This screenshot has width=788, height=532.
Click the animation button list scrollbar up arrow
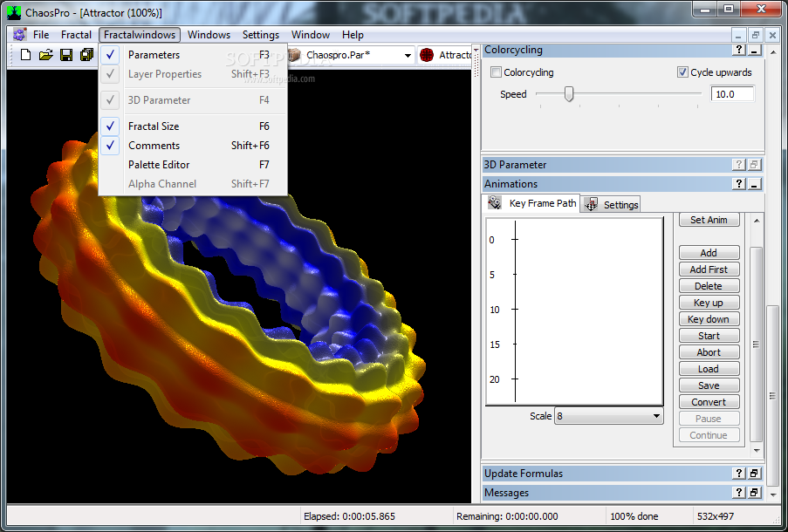pos(757,220)
